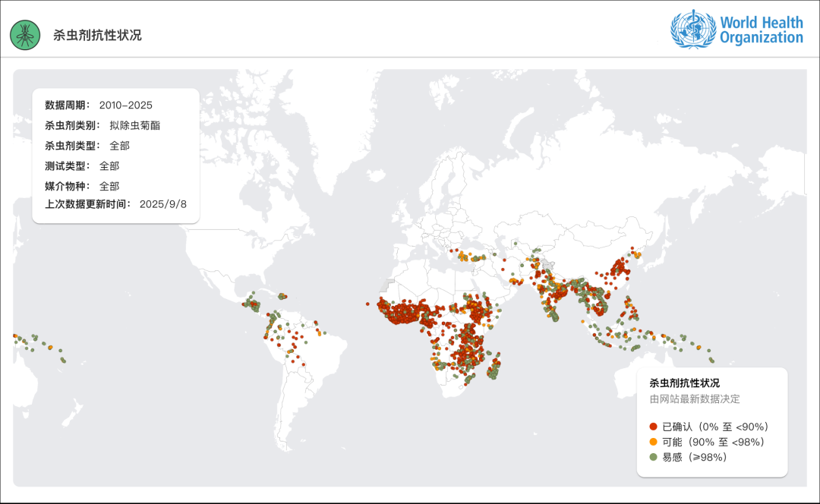This screenshot has width=820, height=504.
Task: Select the 已确认（0% 至 <90%）legend label
Action: [x=714, y=427]
